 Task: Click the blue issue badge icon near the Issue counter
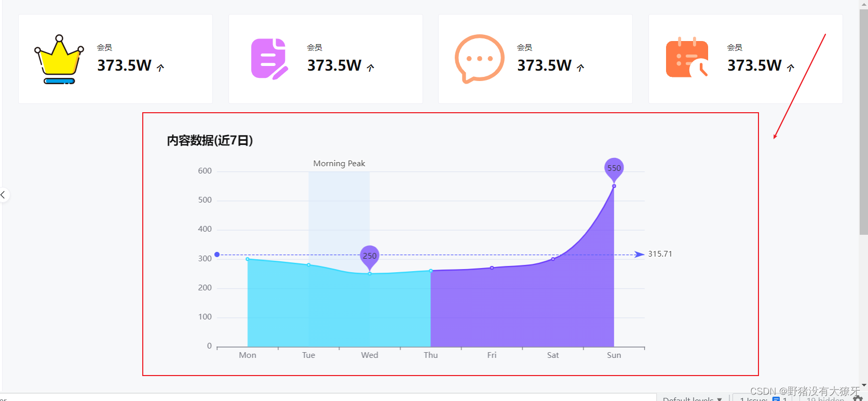[x=777, y=399]
